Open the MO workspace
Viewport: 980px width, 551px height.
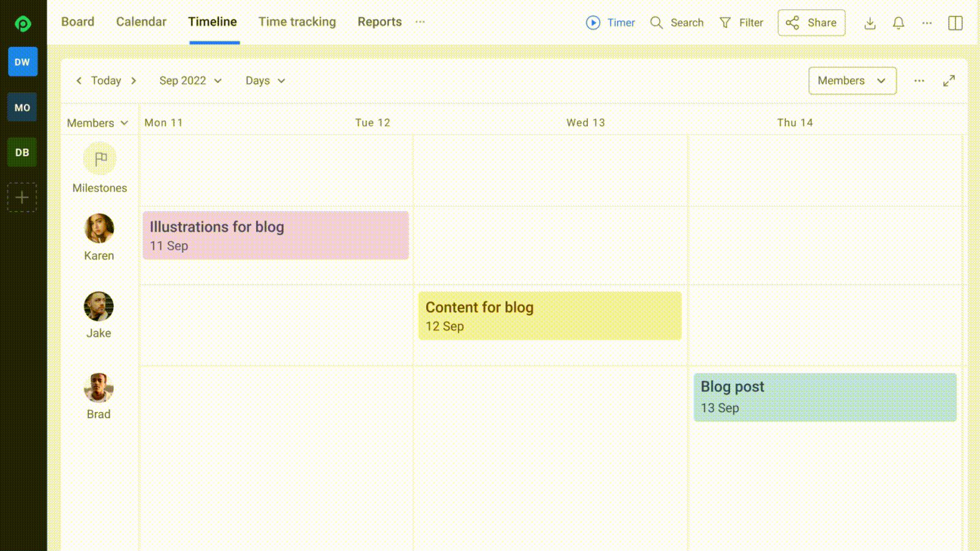coord(23,107)
